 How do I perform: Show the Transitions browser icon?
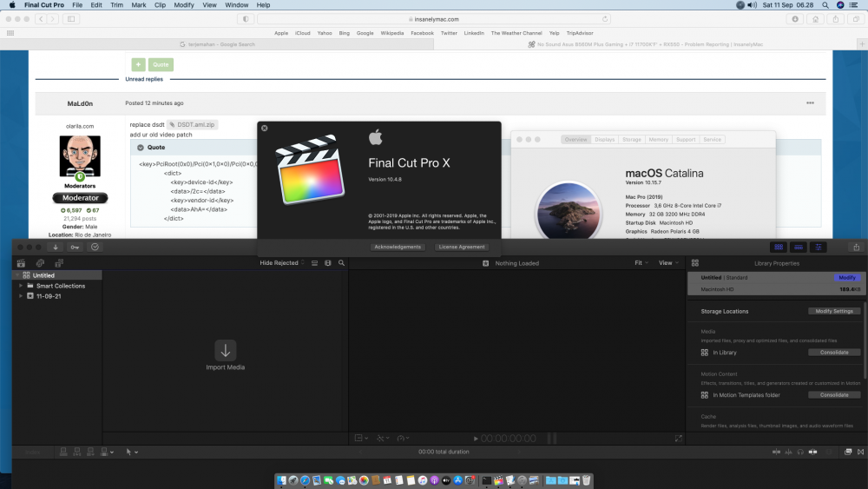[x=860, y=452]
